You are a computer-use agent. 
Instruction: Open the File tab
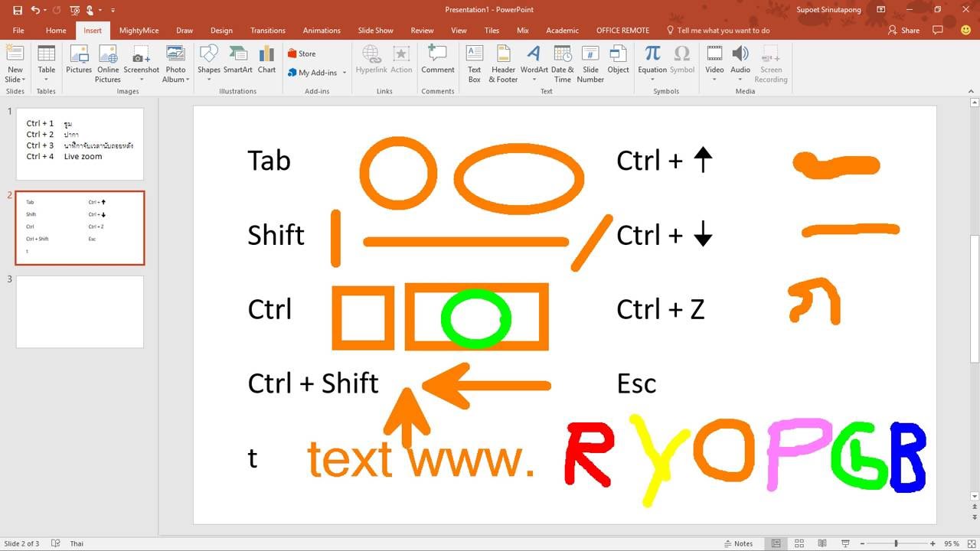18,31
